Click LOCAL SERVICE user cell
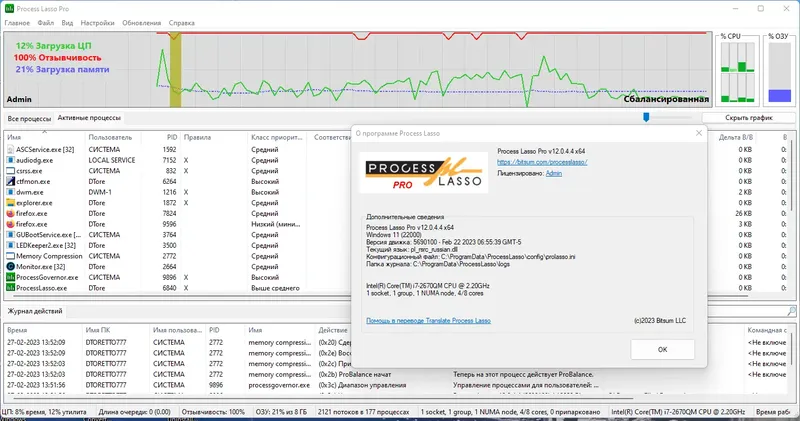 click(x=112, y=160)
